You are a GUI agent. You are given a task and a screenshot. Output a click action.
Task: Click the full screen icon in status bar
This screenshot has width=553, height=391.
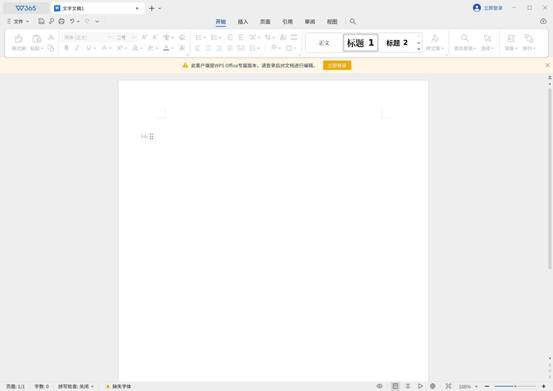(448, 386)
